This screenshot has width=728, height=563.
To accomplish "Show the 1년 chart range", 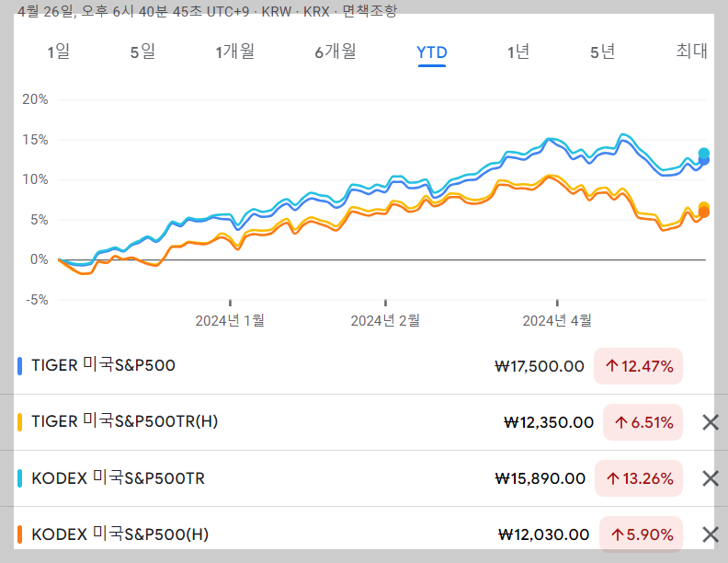I will click(518, 52).
